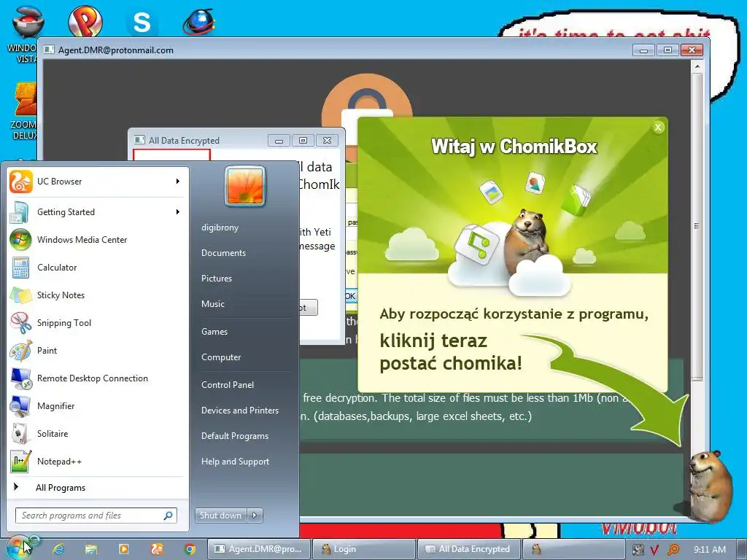
Task: Open Google Chrome from taskbar
Action: point(190,549)
